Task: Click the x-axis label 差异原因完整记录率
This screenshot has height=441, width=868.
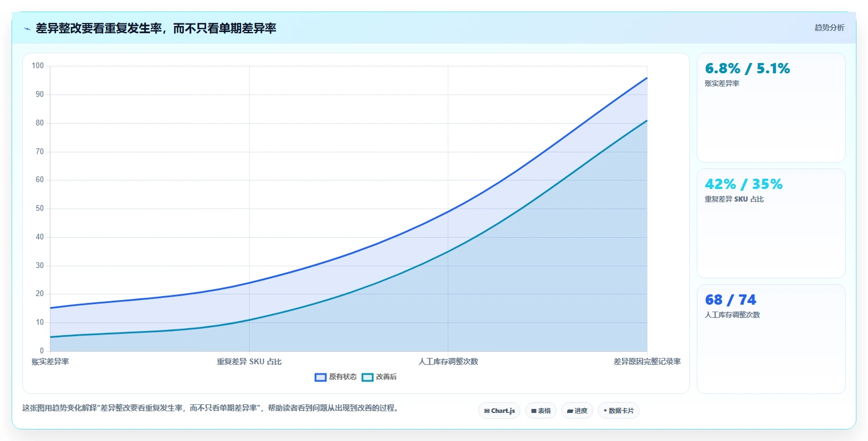Action: (x=647, y=361)
